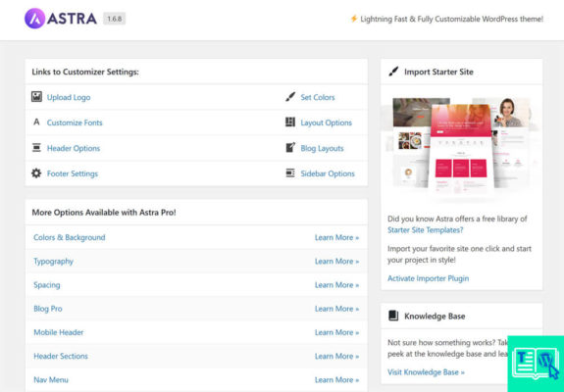
Task: Open the Nav Menu option
Action: pos(51,380)
